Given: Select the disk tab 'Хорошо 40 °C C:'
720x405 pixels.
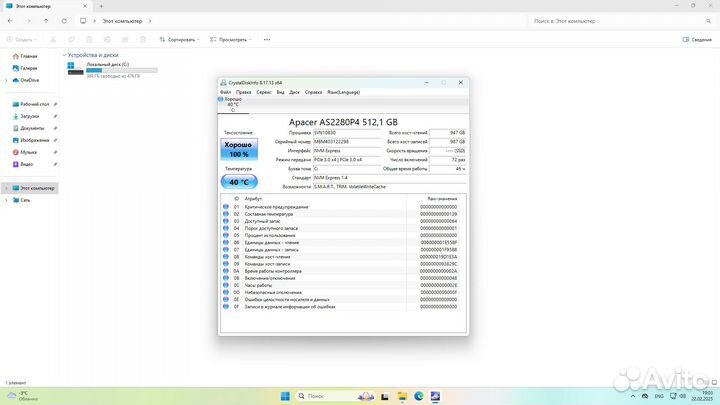Looking at the screenshot, I should 233,104.
